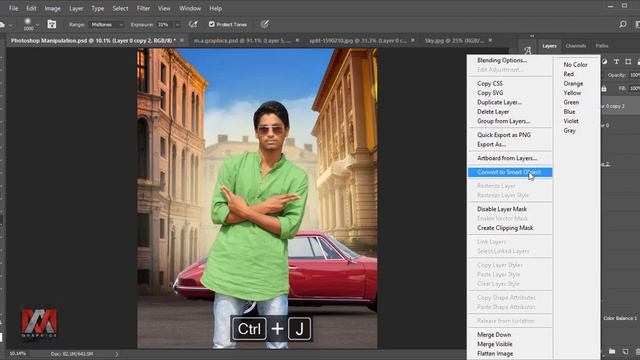Viewport: 640px width, 360px height.
Task: Collapse the panel group double-arrow
Action: click(x=532, y=36)
